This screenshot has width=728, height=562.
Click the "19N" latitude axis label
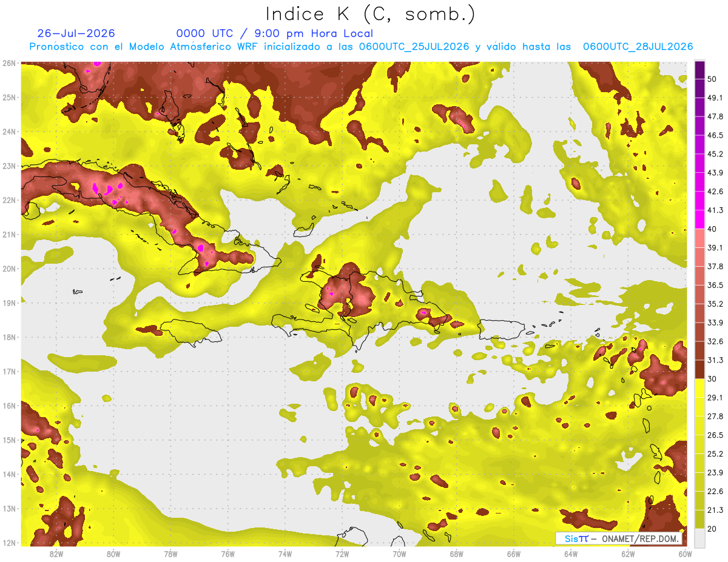9,303
